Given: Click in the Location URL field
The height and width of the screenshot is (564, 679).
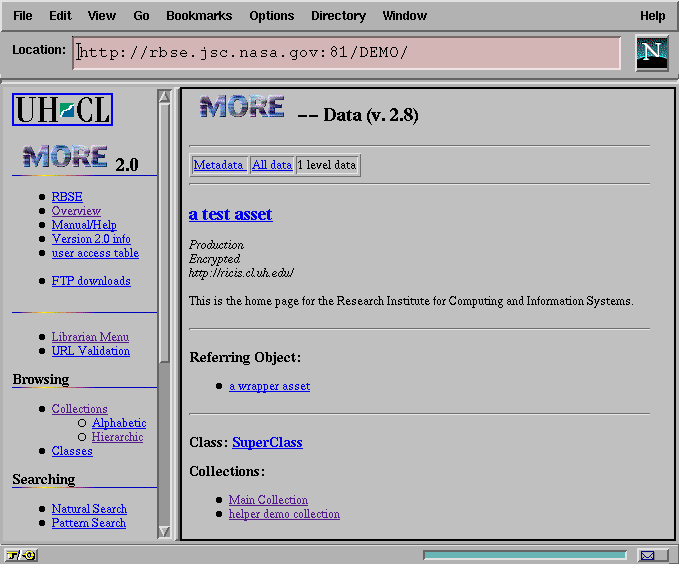Looking at the screenshot, I should (x=346, y=53).
